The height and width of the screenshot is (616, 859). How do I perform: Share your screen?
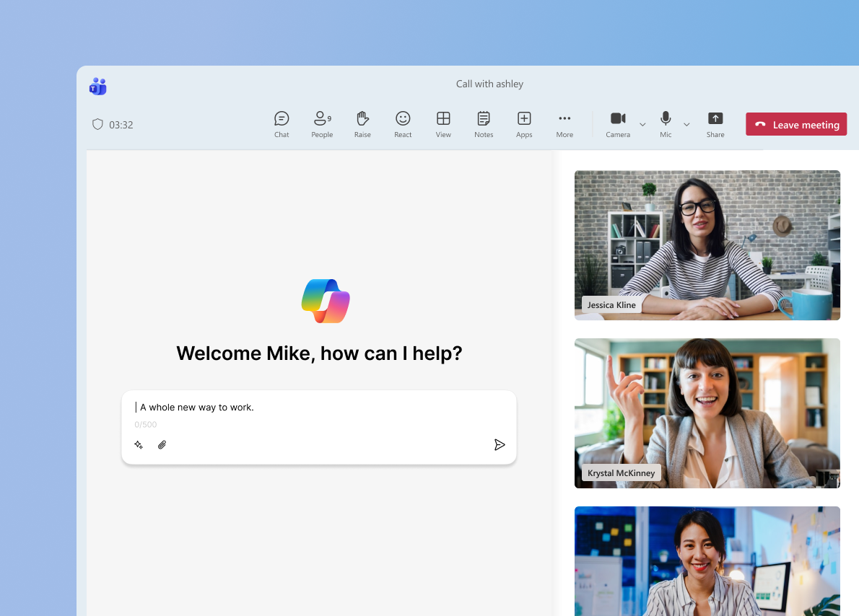[715, 124]
